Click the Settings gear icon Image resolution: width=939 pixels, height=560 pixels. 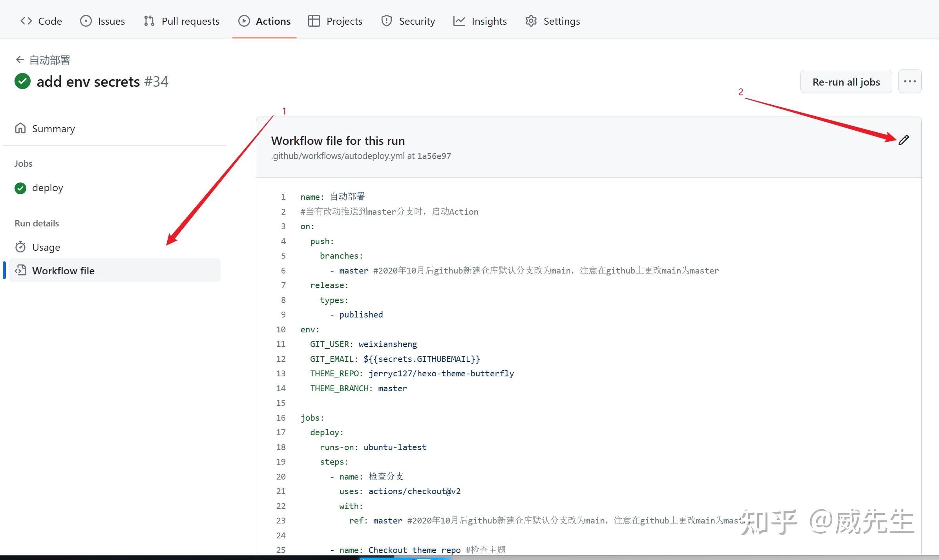tap(531, 21)
